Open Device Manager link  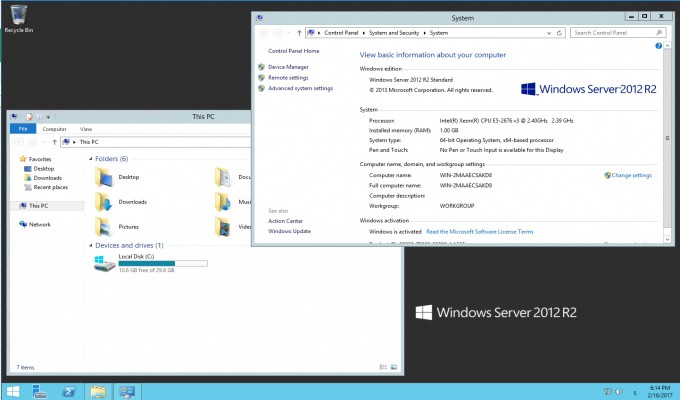(288, 67)
